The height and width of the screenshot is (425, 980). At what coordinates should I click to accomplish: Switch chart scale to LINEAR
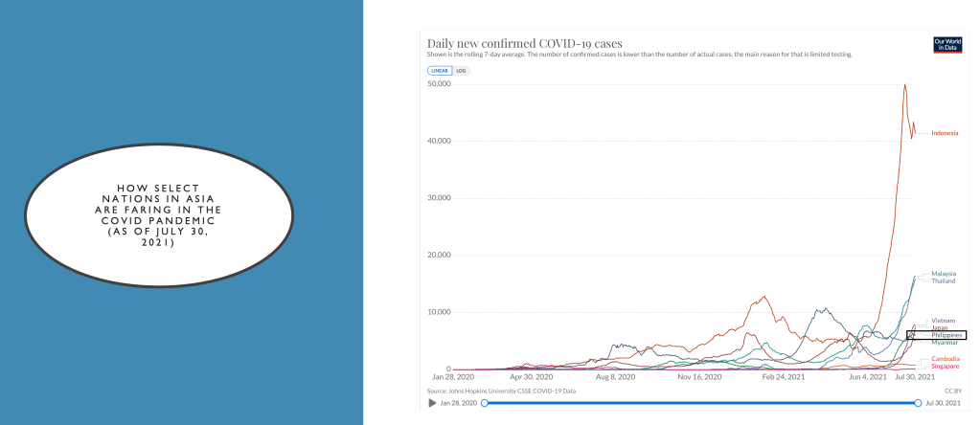439,71
